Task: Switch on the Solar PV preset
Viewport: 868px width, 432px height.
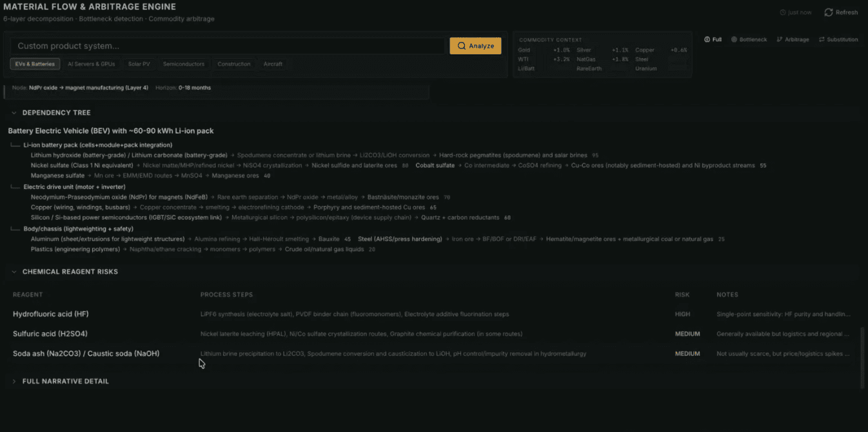Action: [x=139, y=64]
